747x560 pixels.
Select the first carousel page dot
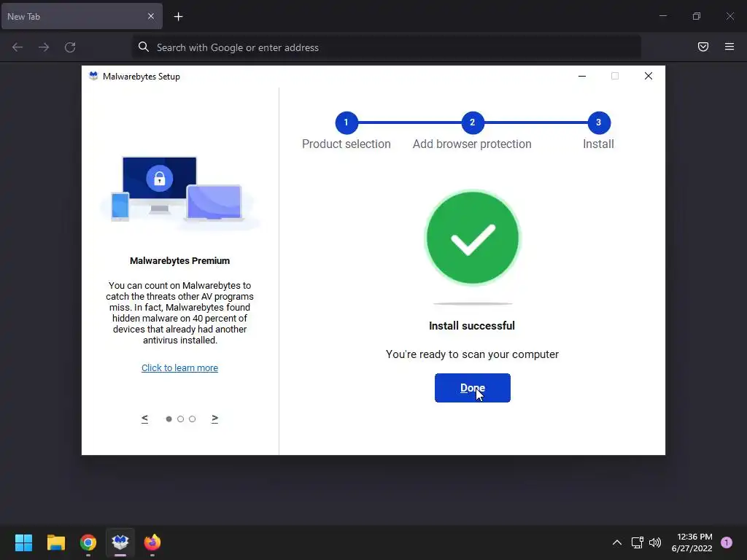click(169, 419)
